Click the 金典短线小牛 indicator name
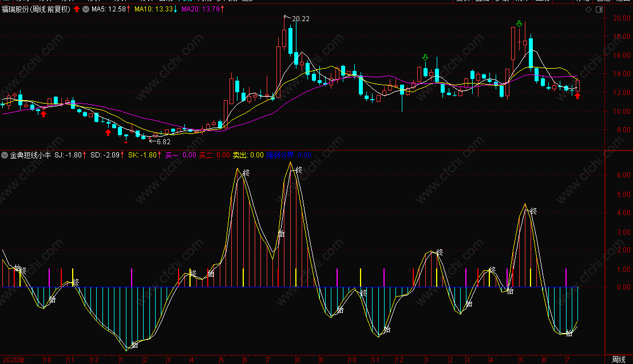This screenshot has width=633, height=364. [x=31, y=155]
